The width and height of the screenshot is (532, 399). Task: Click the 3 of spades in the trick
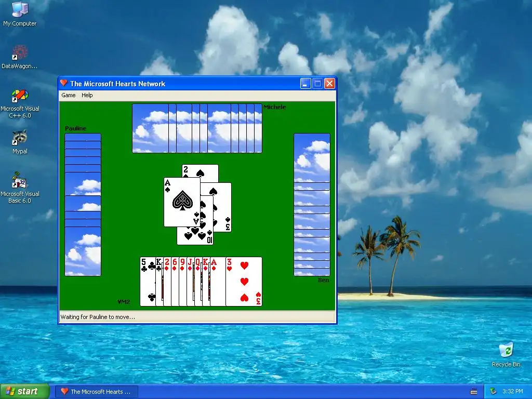coord(222,207)
